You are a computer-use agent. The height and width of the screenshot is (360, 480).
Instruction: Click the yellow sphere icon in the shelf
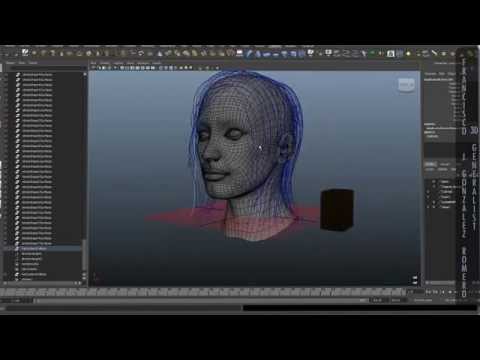(x=409, y=53)
